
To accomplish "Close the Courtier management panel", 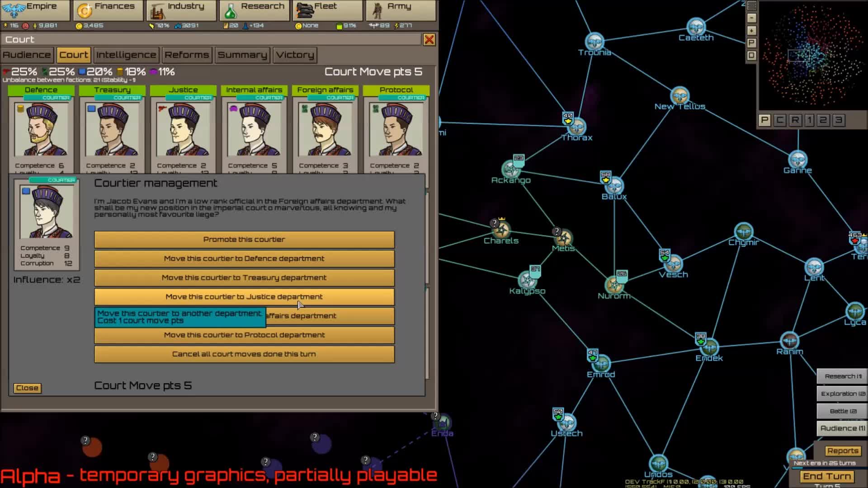I will tap(27, 388).
